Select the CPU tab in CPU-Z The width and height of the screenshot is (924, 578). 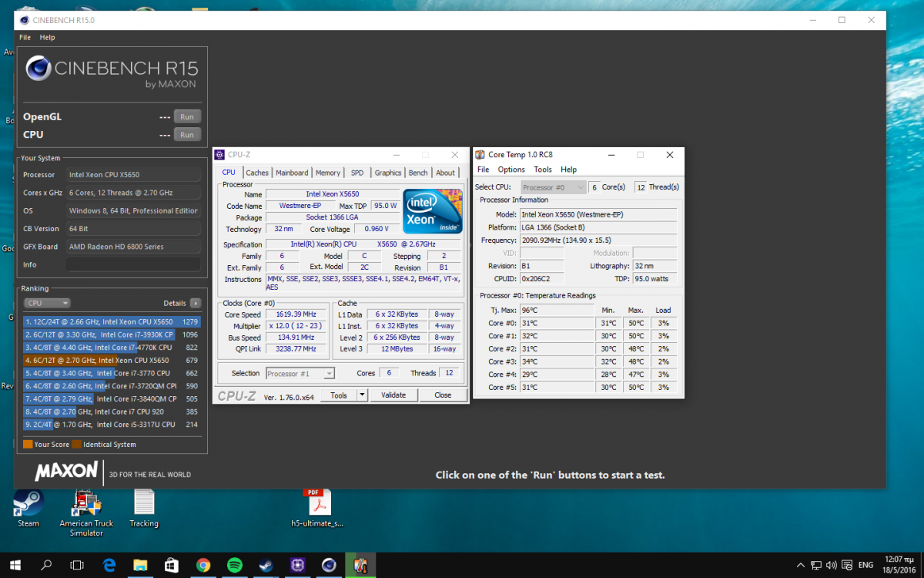[x=229, y=173]
